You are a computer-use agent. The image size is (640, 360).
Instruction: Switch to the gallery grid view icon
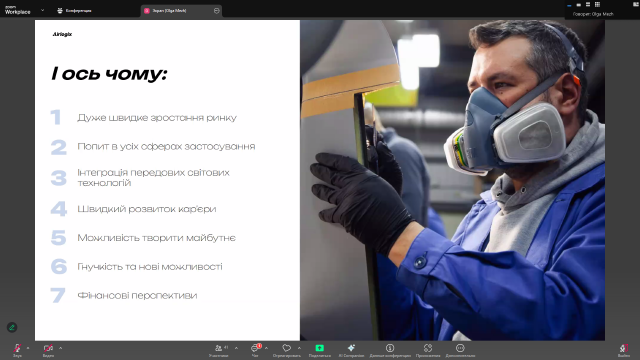click(x=597, y=4)
